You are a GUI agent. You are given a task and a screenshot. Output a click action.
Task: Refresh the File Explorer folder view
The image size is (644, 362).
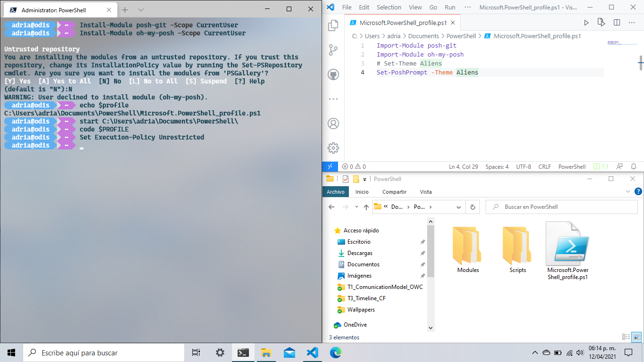472,207
